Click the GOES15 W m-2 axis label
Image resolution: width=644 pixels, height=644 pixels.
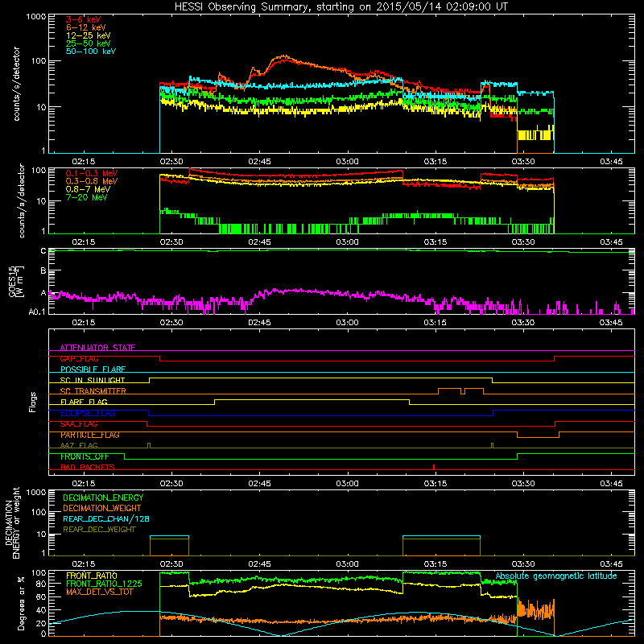16,282
